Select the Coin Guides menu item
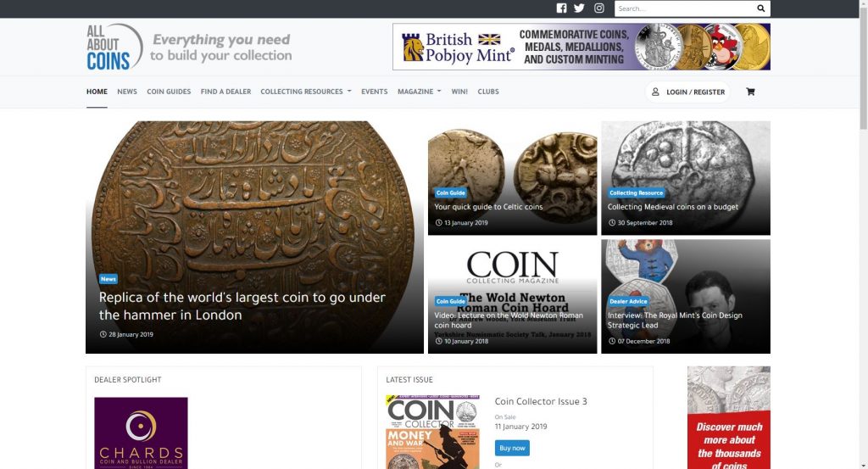The image size is (868, 469). point(169,92)
